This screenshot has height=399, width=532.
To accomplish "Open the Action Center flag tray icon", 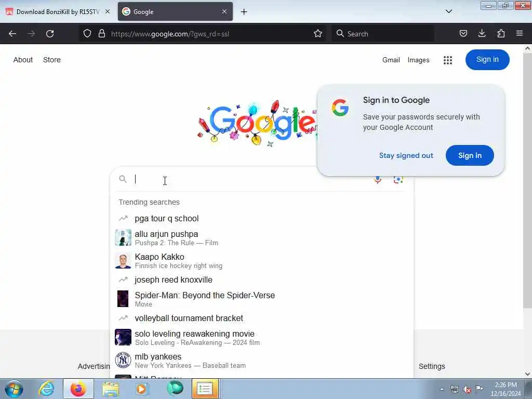I will [x=479, y=389].
